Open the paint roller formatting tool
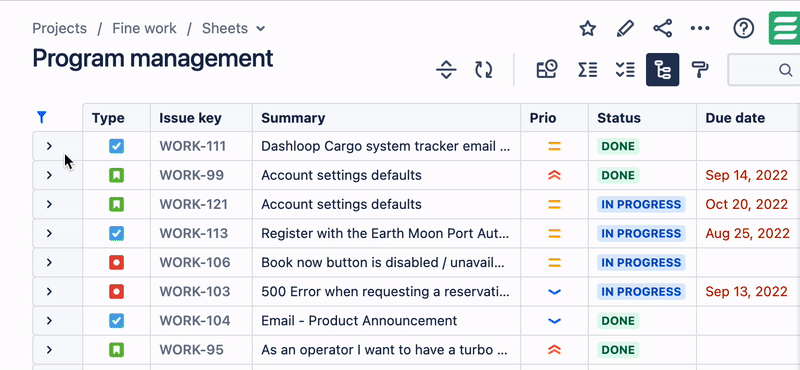The height and width of the screenshot is (370, 800). (x=700, y=69)
